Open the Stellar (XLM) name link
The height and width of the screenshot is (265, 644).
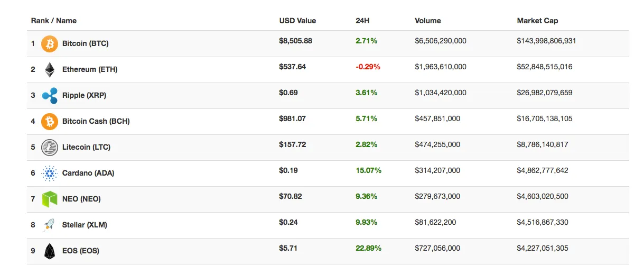[x=85, y=225]
